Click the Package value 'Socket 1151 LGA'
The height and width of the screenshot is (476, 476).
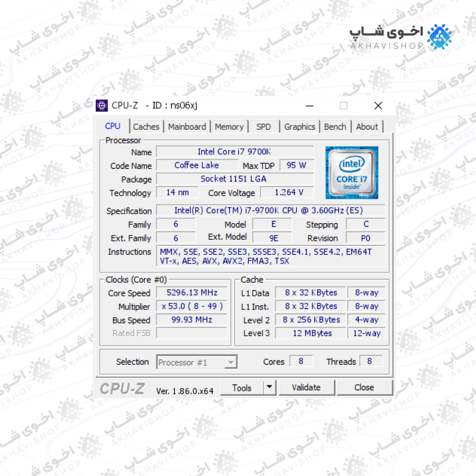[x=234, y=179]
